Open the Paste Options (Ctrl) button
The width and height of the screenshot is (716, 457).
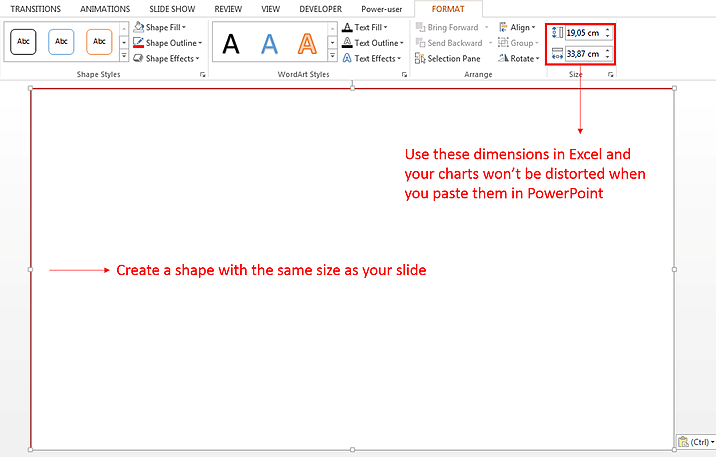tap(696, 442)
